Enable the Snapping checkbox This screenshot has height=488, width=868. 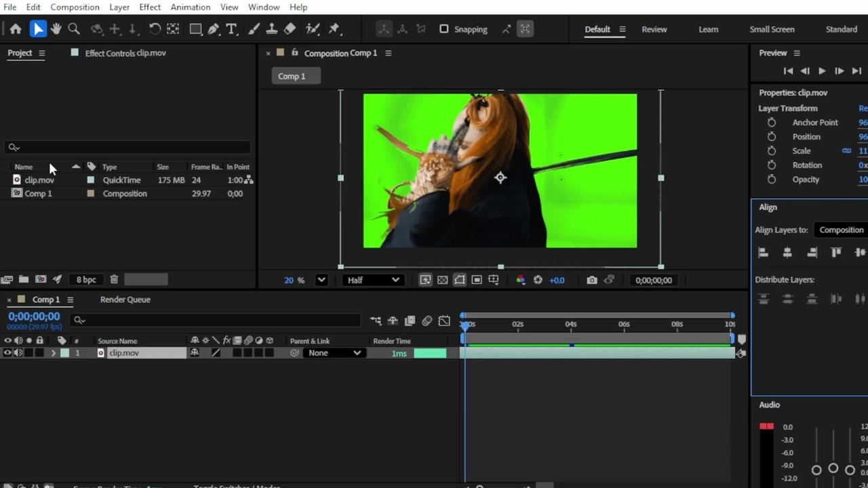point(443,29)
